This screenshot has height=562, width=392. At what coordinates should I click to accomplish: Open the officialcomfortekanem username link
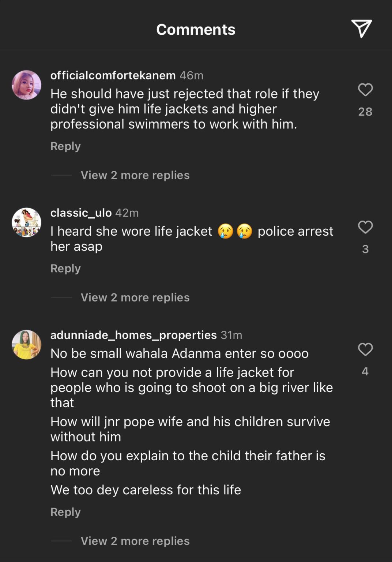coord(113,75)
